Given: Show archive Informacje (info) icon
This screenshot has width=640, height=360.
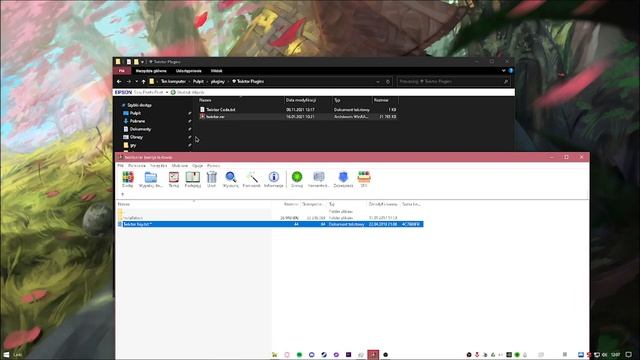Looking at the screenshot, I should tap(273, 180).
